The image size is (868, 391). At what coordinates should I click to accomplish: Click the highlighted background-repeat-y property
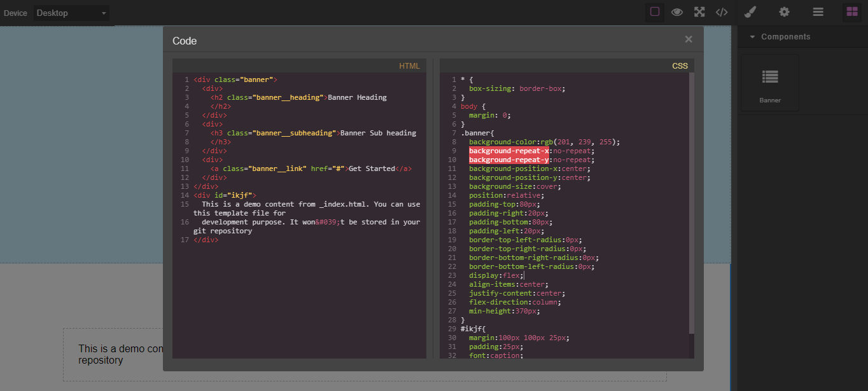[x=509, y=160]
